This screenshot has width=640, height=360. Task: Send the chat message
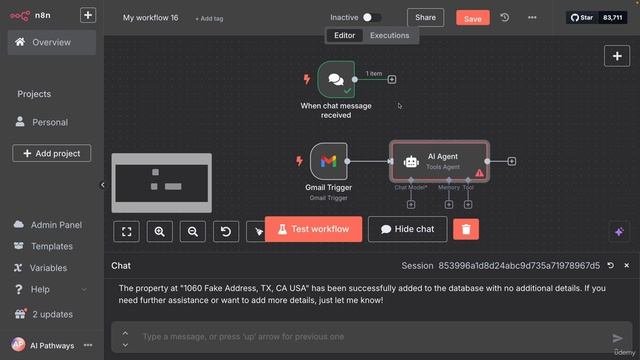click(x=617, y=338)
